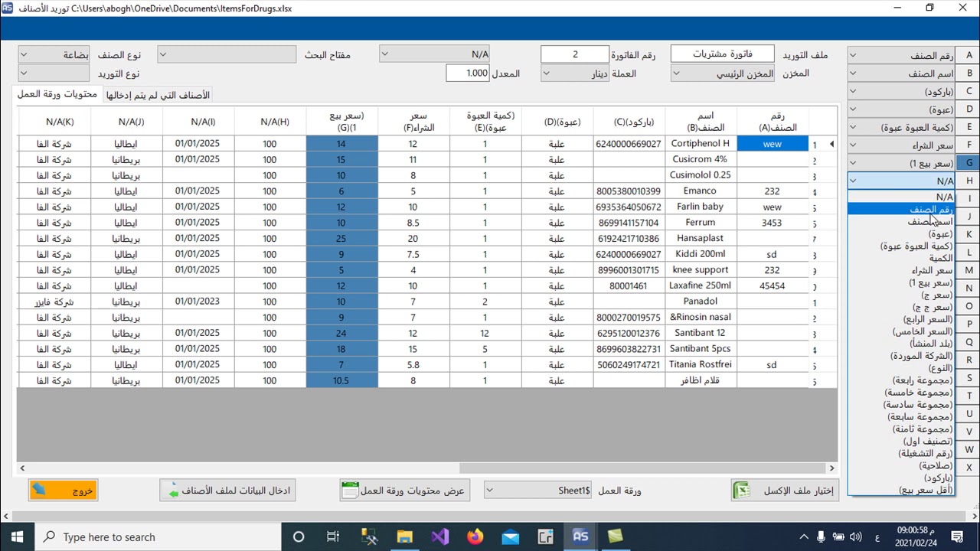Click the volume icon in system tray
The image size is (980, 551).
click(857, 536)
